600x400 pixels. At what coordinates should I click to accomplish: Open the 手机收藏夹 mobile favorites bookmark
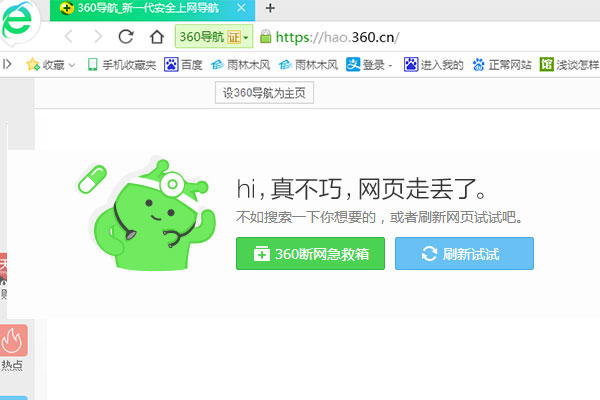point(122,65)
